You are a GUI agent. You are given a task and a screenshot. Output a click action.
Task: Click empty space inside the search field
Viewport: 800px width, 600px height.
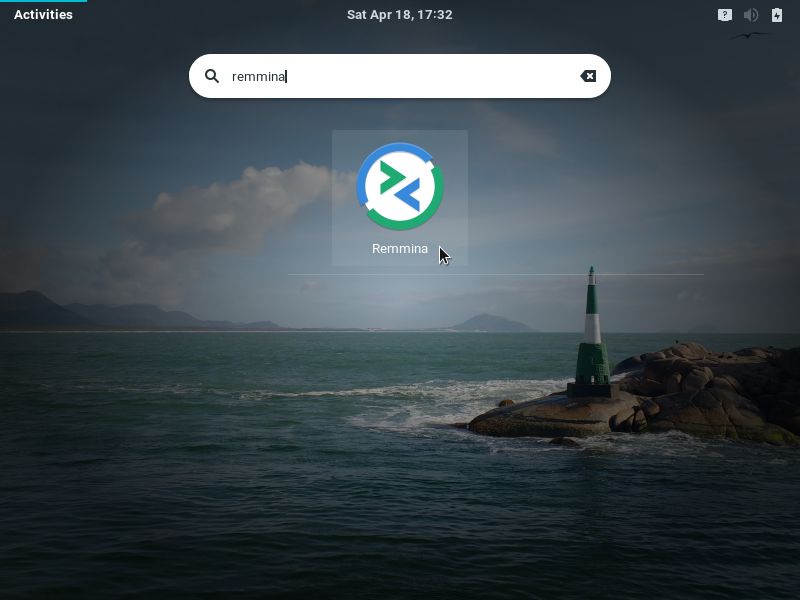(430, 76)
